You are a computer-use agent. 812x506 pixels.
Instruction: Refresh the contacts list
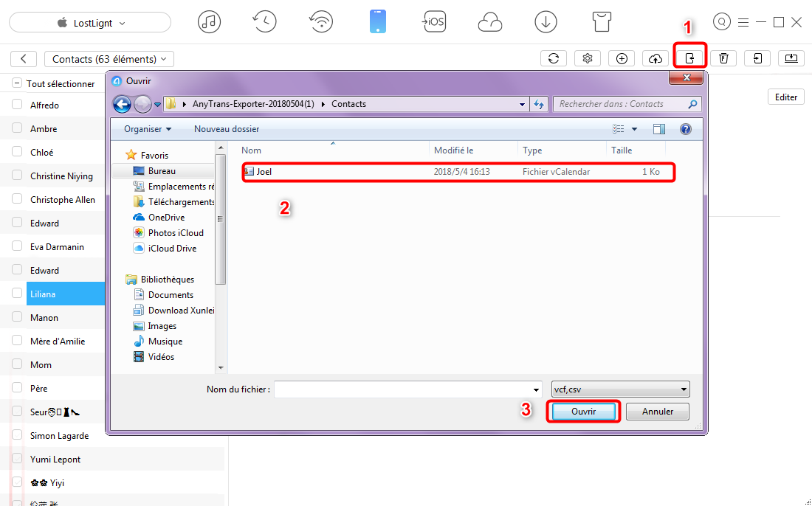554,58
